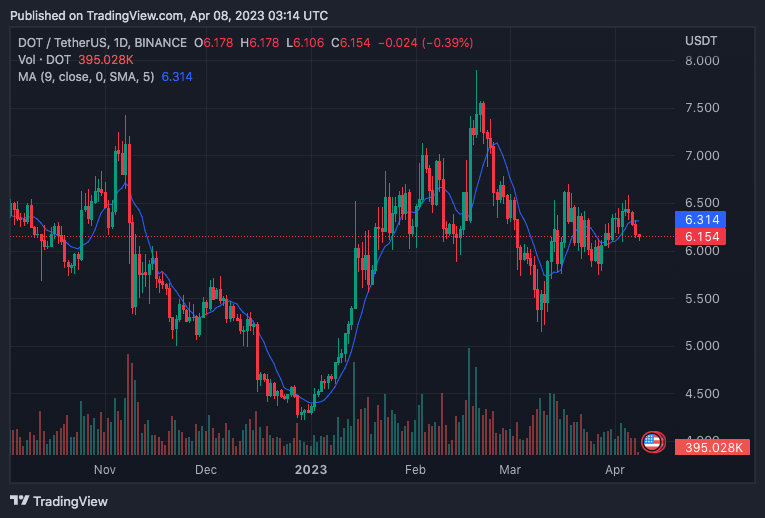Click the 2023 label on the time axis
Viewport: 765px width, 518px height.
click(x=311, y=470)
